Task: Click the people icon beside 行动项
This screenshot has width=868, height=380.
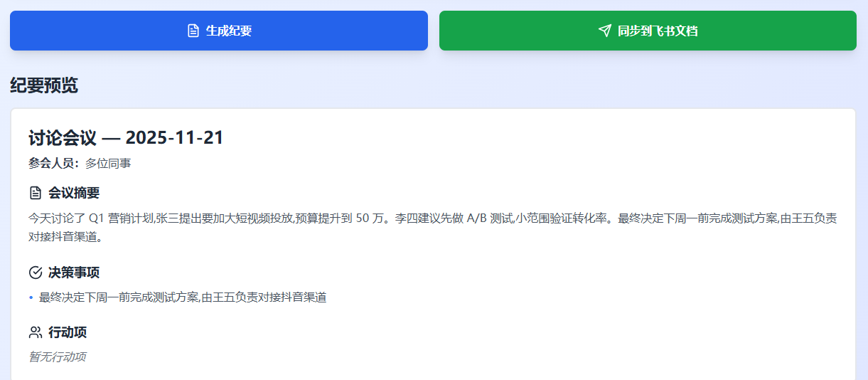Action: pyautogui.click(x=36, y=332)
